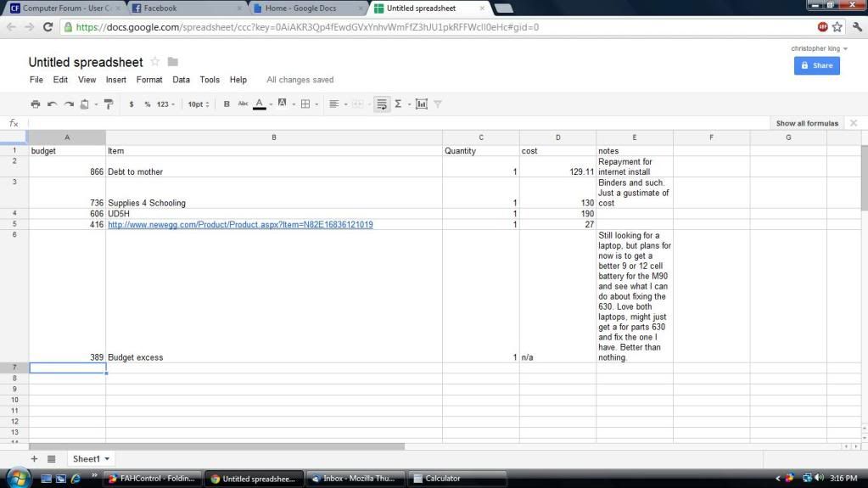Viewport: 868px width, 488px height.
Task: Toggle the wrap text button
Action: pyautogui.click(x=382, y=104)
